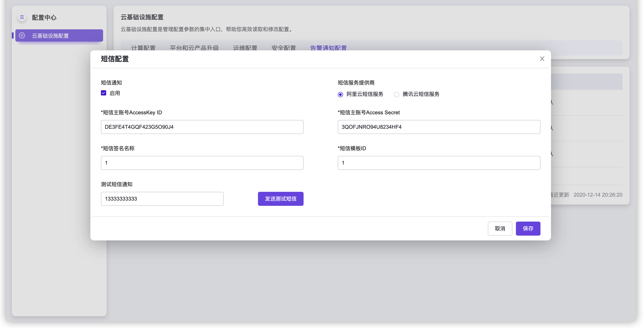644x328 pixels.
Task: Click the Access Secret input field
Action: 439,127
